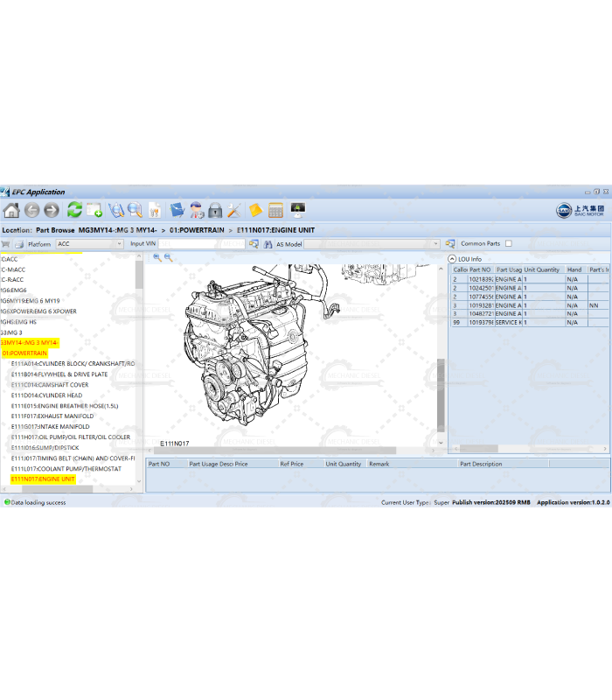Go back with the left arrow icon
The height and width of the screenshot is (700, 612).
(x=32, y=210)
